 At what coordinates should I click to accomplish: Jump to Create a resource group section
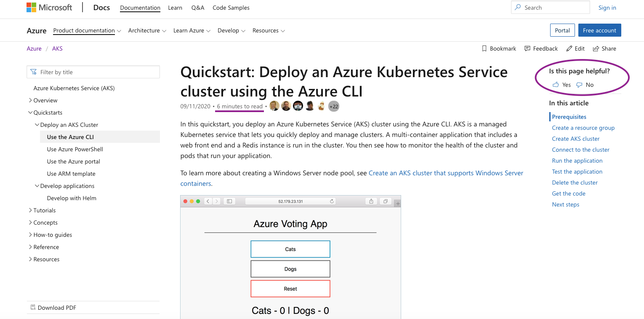tap(583, 128)
